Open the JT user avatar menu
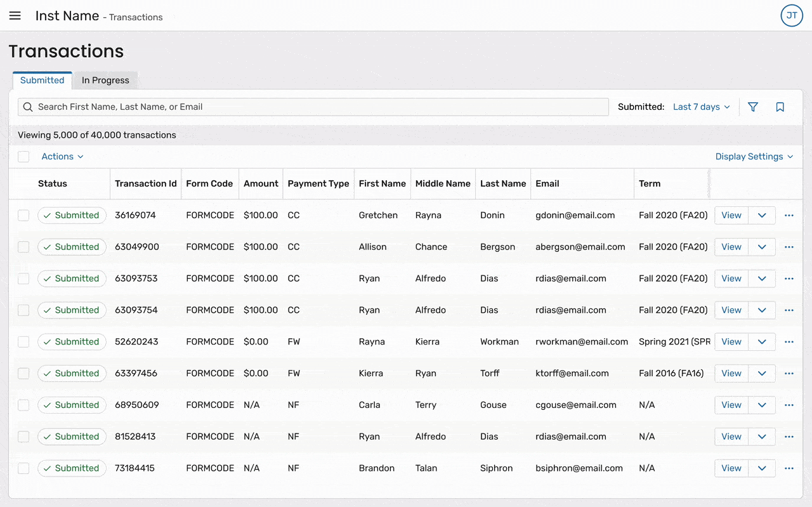This screenshot has width=812, height=507. point(792,16)
